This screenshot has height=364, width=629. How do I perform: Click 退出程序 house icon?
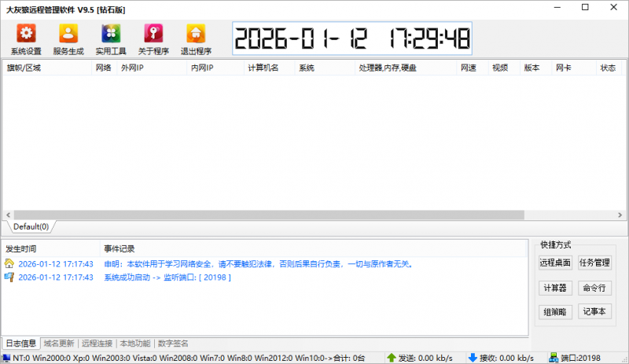pyautogui.click(x=196, y=33)
